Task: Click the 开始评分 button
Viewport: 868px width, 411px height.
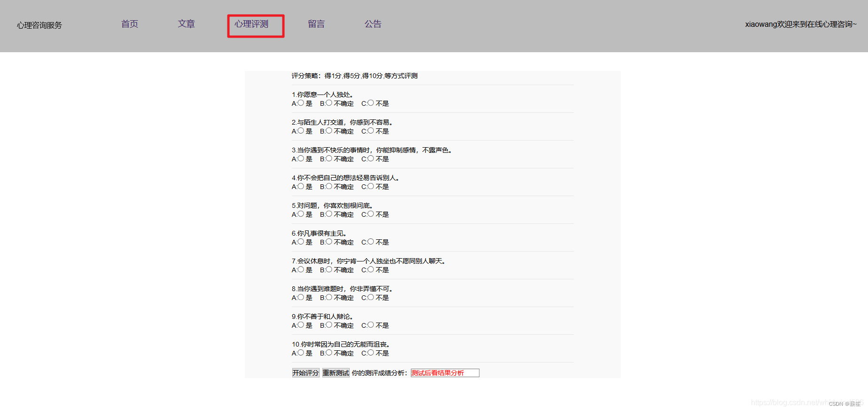Action: [x=305, y=373]
